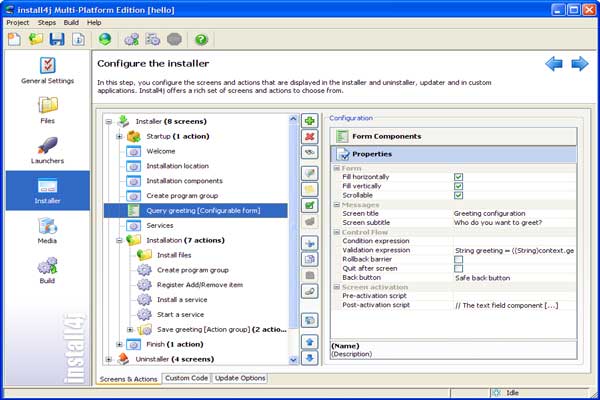Viewport: 600px width, 400px height.
Task: Expand the Uninstaller (4 screens) node
Action: pyautogui.click(x=109, y=358)
